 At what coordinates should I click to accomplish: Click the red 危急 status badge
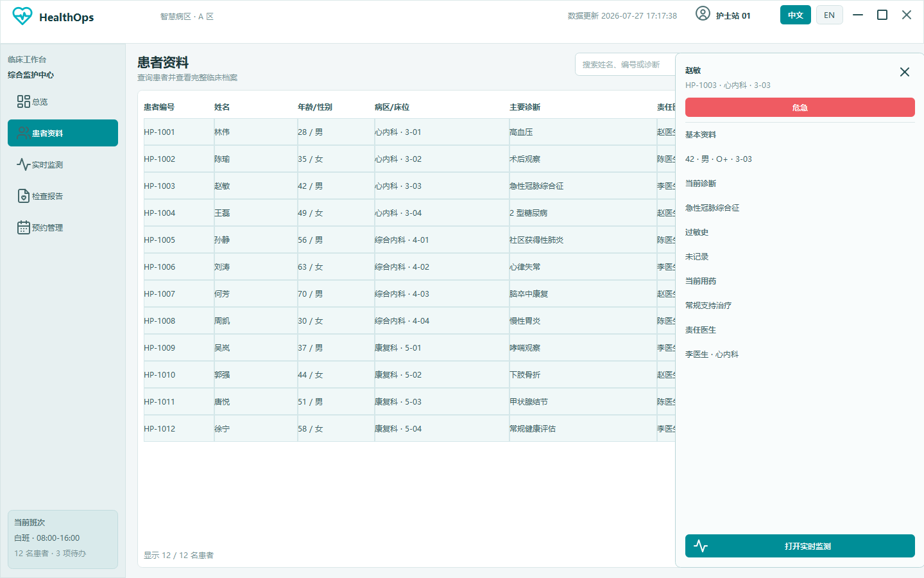pos(800,107)
